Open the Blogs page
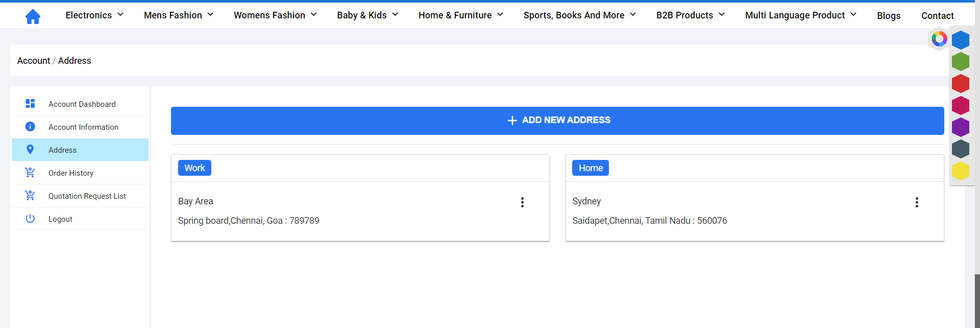Screen dimensions: 980x328 point(889,16)
